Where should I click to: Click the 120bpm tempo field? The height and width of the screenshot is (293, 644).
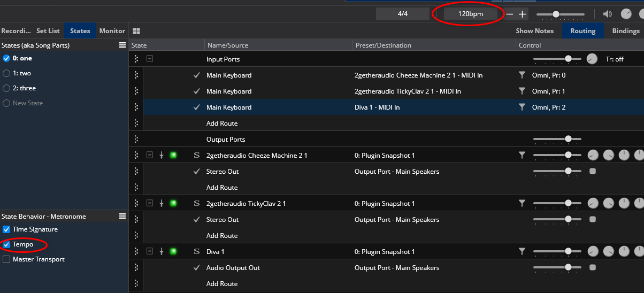point(470,14)
